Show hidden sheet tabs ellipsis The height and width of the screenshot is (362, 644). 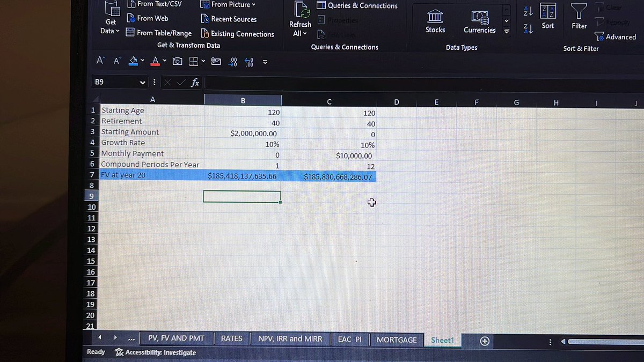(131, 339)
